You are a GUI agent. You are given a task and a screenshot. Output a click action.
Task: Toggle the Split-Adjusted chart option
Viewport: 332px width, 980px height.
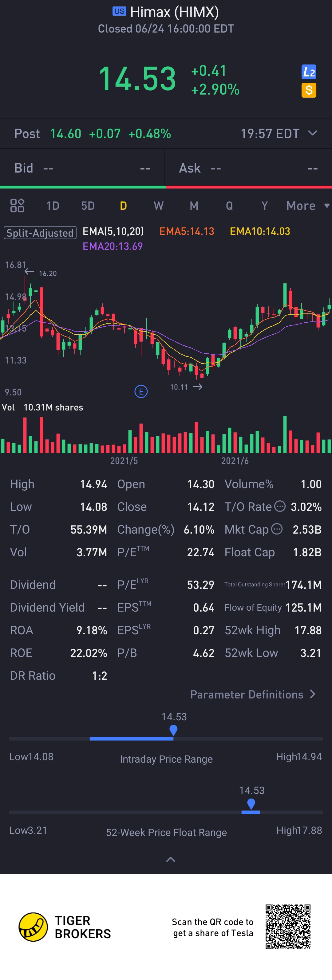[40, 233]
